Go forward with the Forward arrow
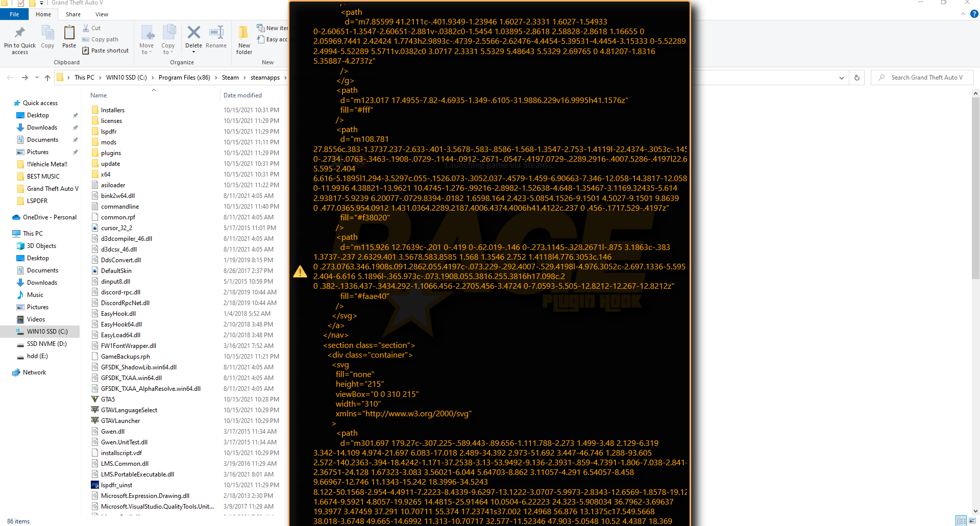Screen dimensions: 980x526 pyautogui.click(x=24, y=78)
